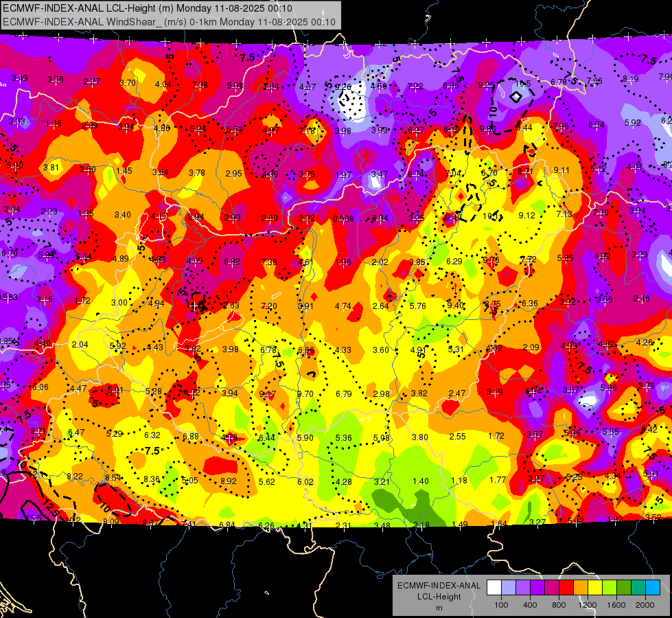Click grid value 5.86

[608, 388]
